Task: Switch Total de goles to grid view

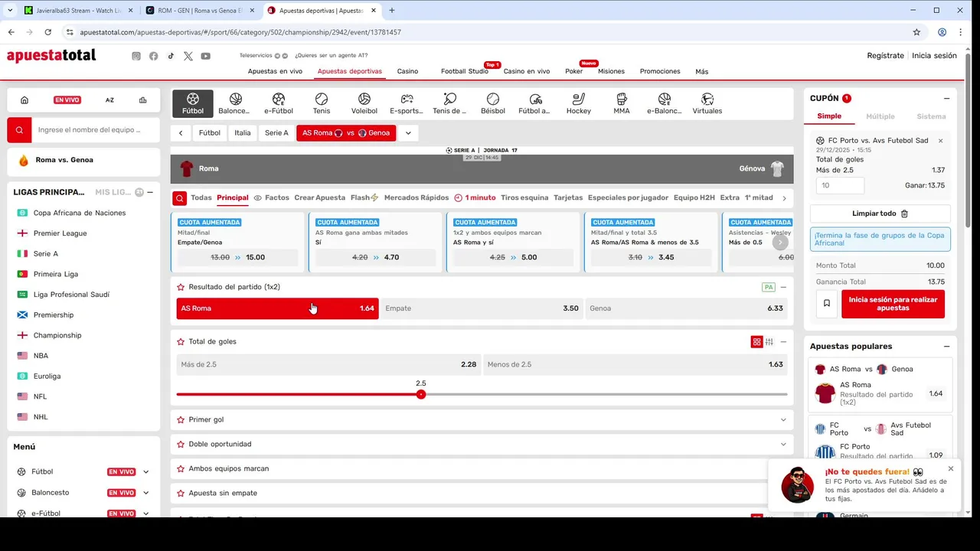Action: tap(756, 342)
